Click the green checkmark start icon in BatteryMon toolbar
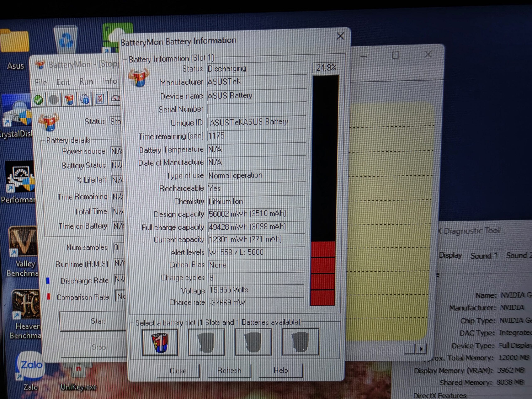532x399 pixels. [38, 100]
